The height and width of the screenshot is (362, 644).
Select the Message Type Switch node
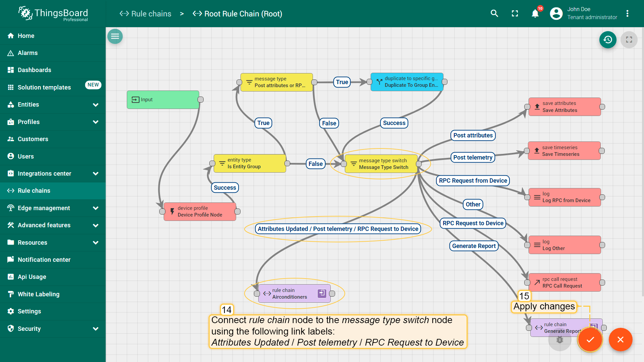point(381,164)
